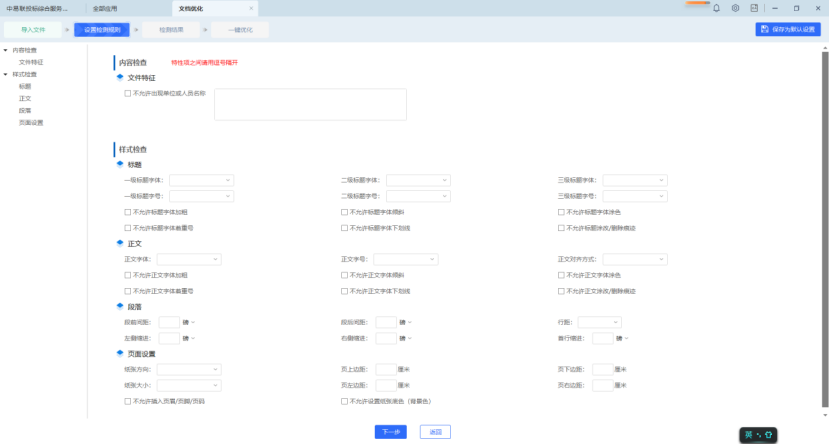Collapse the 内容检查 tree node
This screenshot has width=830, height=445.
5,49
